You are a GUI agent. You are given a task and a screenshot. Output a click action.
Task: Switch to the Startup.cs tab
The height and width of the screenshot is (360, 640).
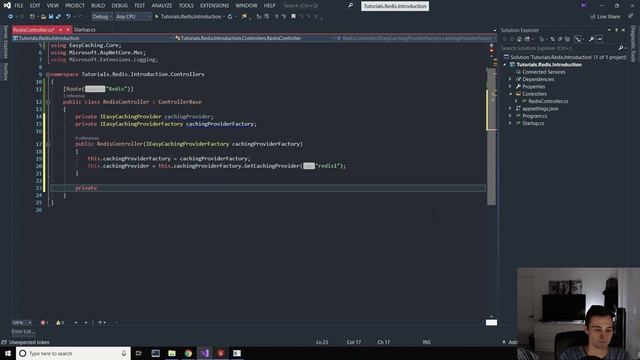[84, 30]
